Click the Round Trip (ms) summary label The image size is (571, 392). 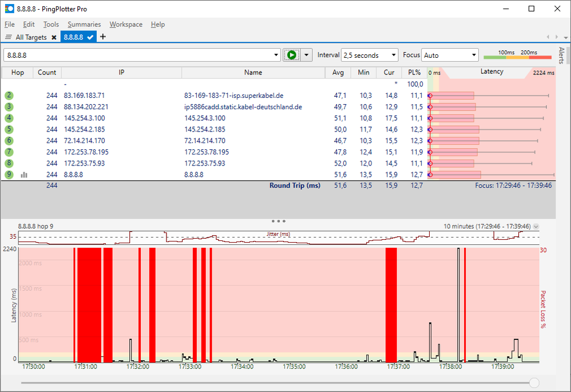click(x=295, y=185)
